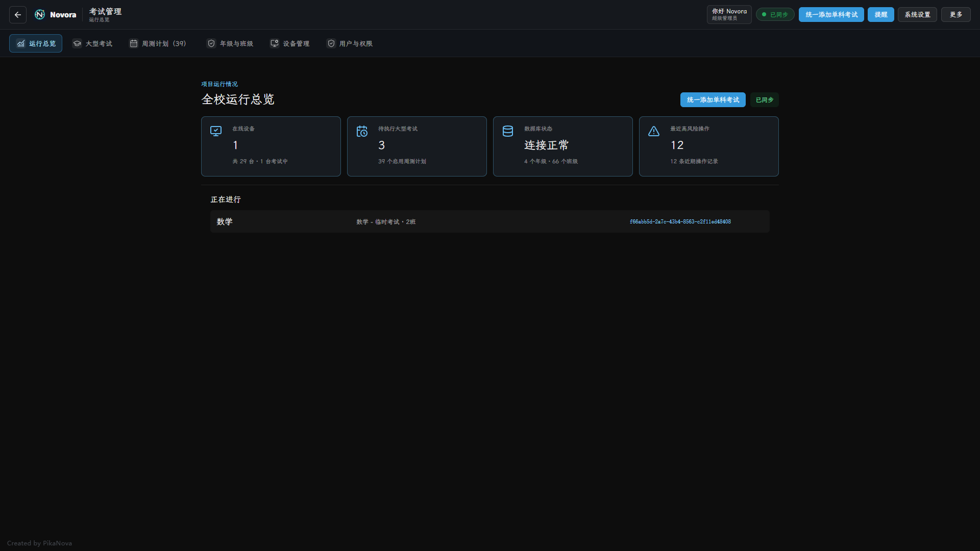Click the 年级与班级 shield icon
Viewport: 980px width, 551px height.
(x=211, y=43)
